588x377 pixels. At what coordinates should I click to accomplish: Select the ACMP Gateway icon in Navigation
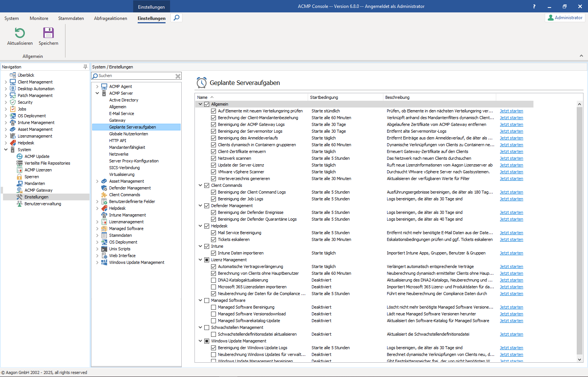coord(20,190)
